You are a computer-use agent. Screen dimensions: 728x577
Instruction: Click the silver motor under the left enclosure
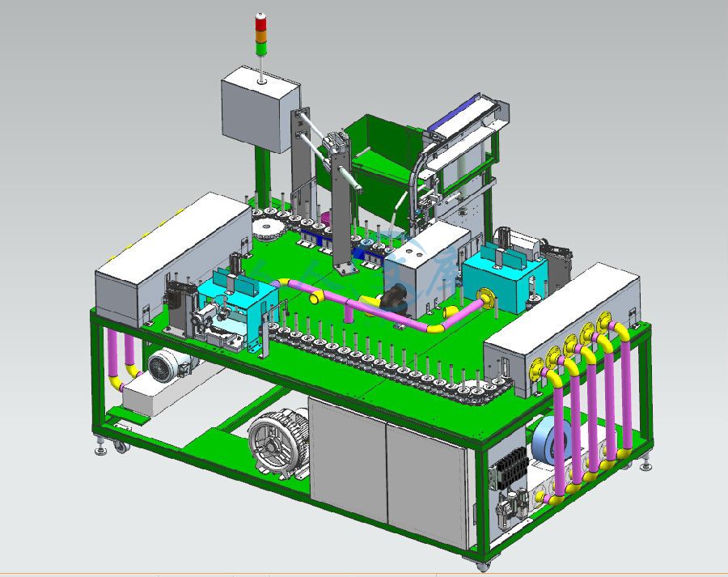166,367
